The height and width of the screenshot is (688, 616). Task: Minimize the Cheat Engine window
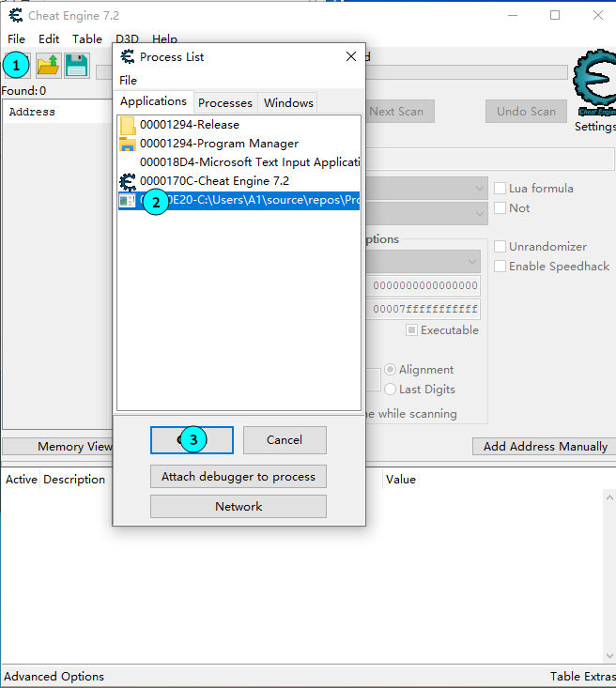coord(513,15)
